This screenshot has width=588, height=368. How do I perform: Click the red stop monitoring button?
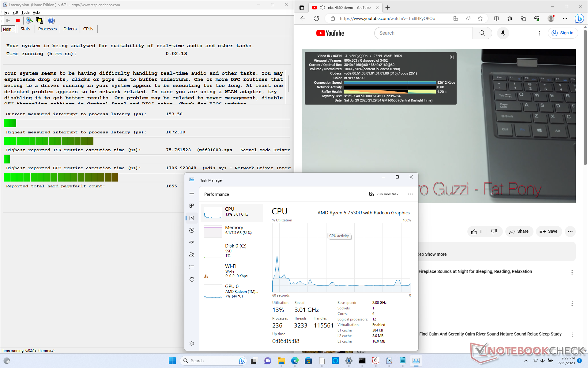(18, 21)
